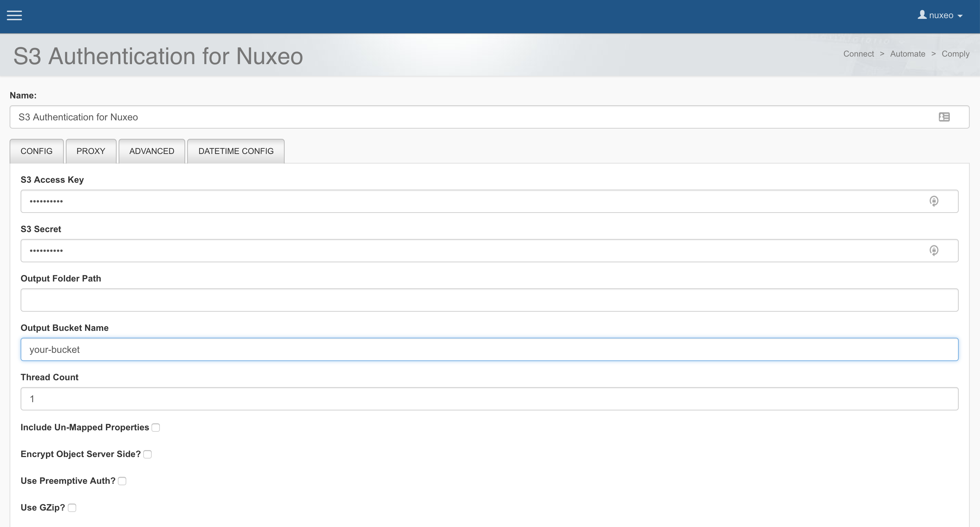980x527 pixels.
Task: Click the Comply breadcrumb link
Action: (955, 54)
